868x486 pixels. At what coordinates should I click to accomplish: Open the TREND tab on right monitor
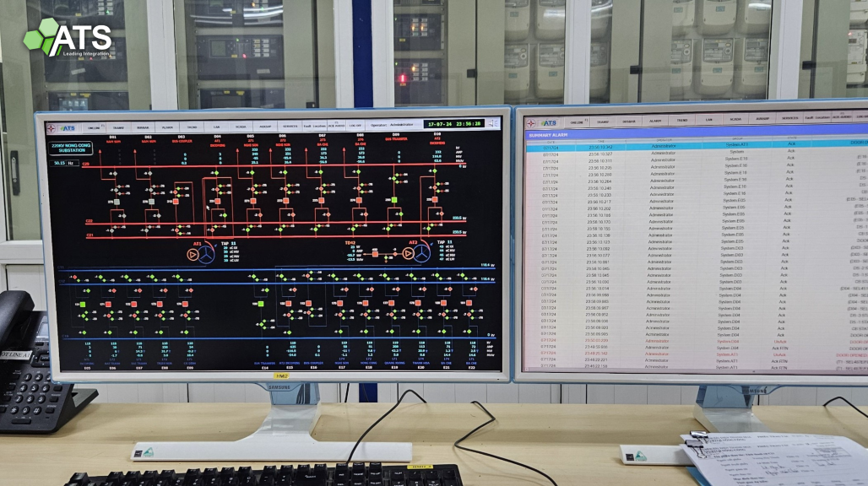681,121
